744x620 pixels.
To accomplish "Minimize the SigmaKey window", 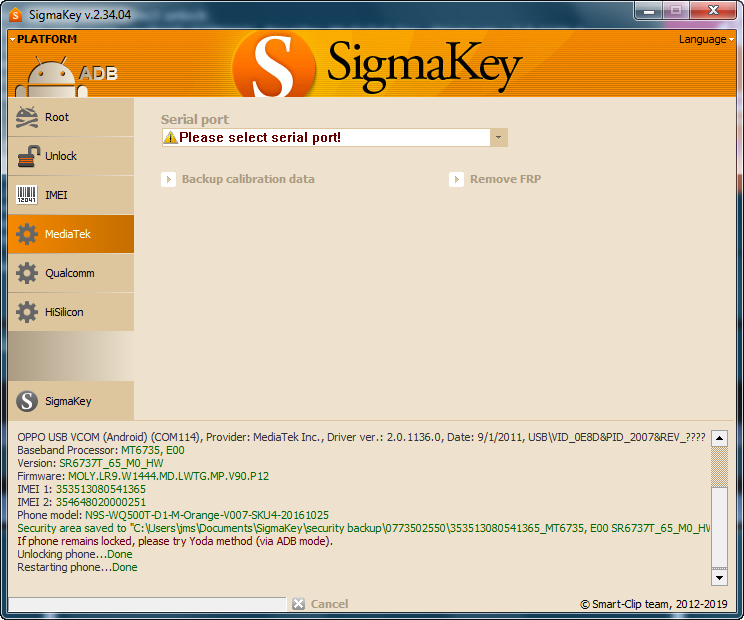I will point(649,11).
